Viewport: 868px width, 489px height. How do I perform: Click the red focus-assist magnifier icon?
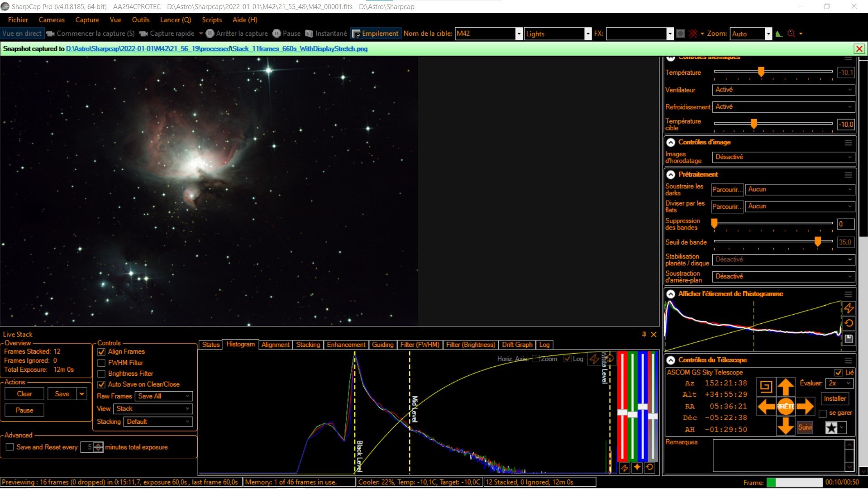pos(791,34)
